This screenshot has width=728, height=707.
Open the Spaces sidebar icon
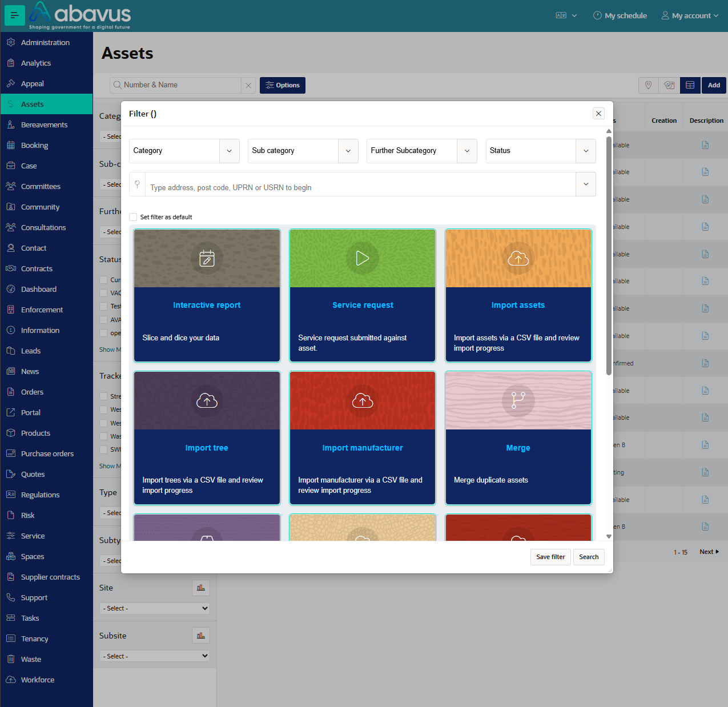pos(11,556)
